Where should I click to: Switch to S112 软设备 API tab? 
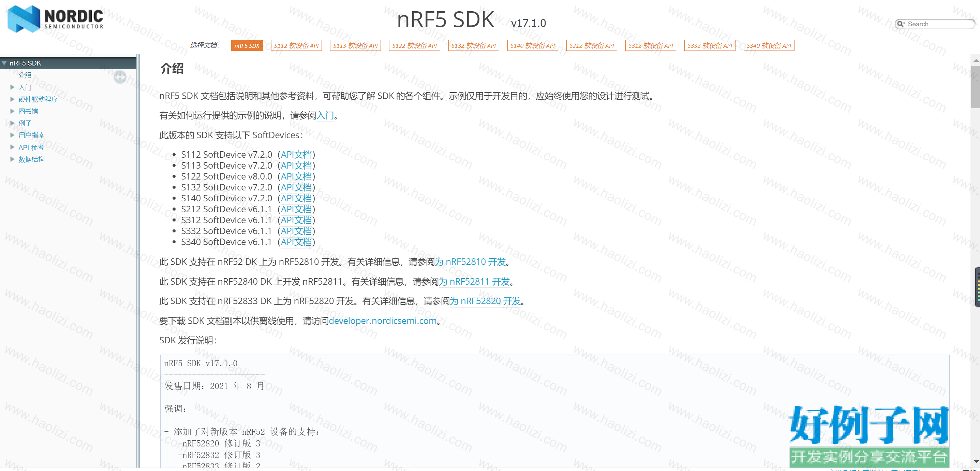(296, 46)
